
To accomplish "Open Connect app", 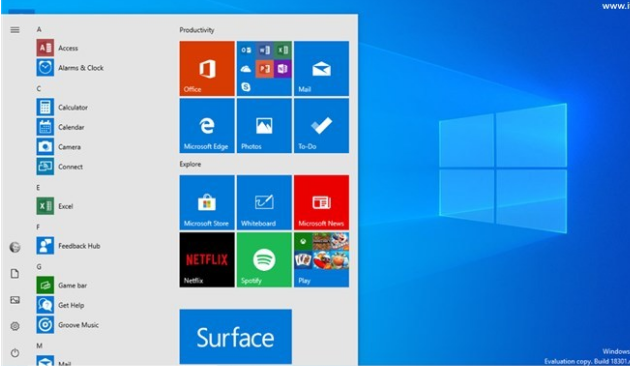I will [x=59, y=166].
